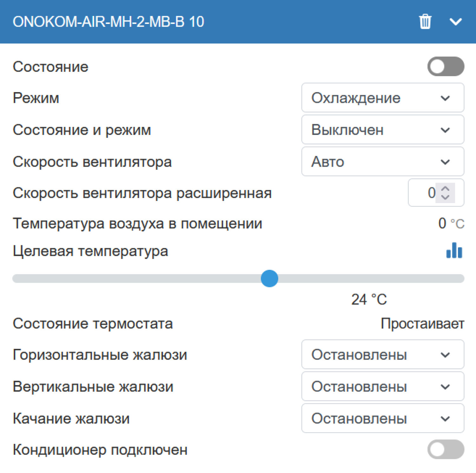476x473 pixels.
Task: Increase Скорость вентилятора расширенная with up arrow
Action: click(x=446, y=189)
